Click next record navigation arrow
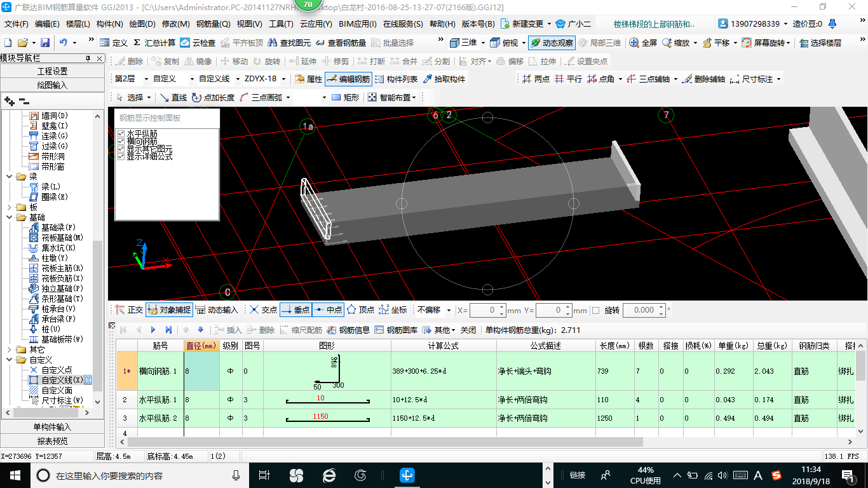 tap(153, 330)
